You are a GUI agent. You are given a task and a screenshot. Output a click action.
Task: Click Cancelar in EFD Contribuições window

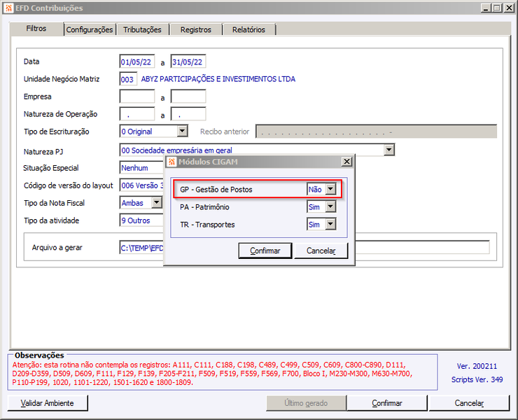click(x=469, y=403)
